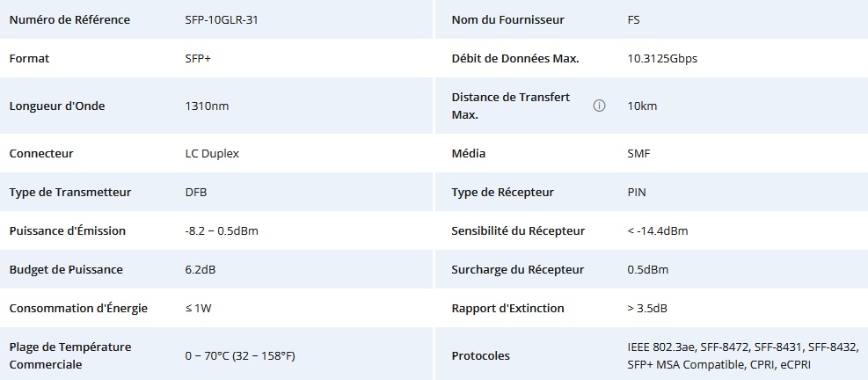
Task: Click the SFP+ format value
Action: (x=198, y=58)
